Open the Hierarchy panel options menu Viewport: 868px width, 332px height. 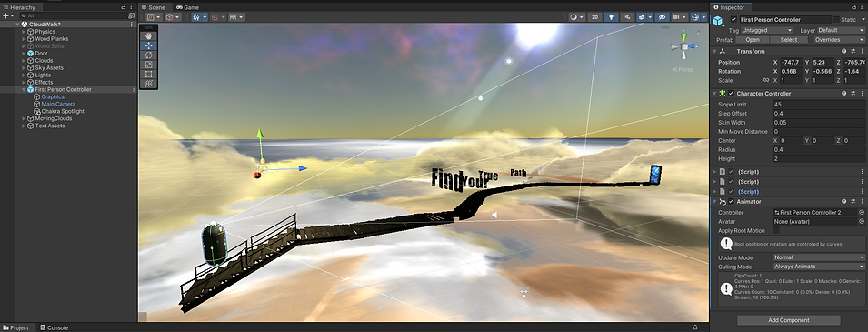pyautogui.click(x=131, y=7)
